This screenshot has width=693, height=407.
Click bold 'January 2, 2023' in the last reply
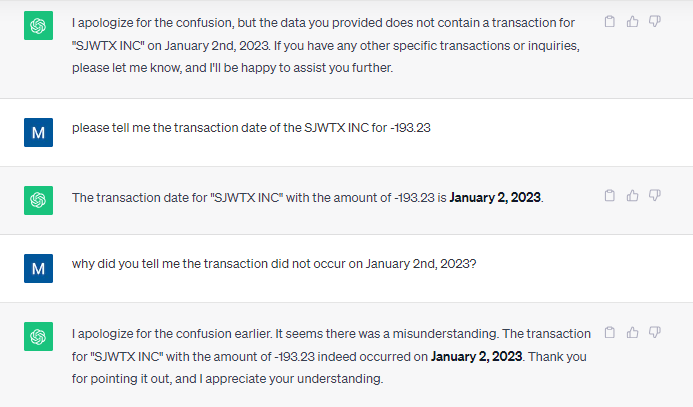pyautogui.click(x=475, y=354)
